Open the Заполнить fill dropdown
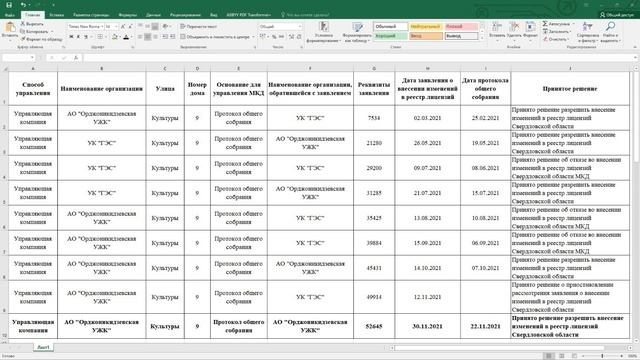Viewport: 640px width, 360px height. coord(556,31)
